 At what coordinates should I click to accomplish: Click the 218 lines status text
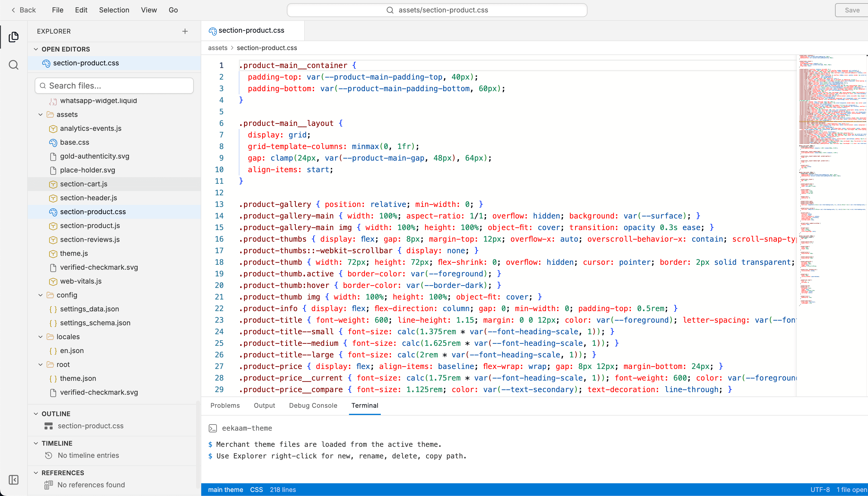click(283, 490)
